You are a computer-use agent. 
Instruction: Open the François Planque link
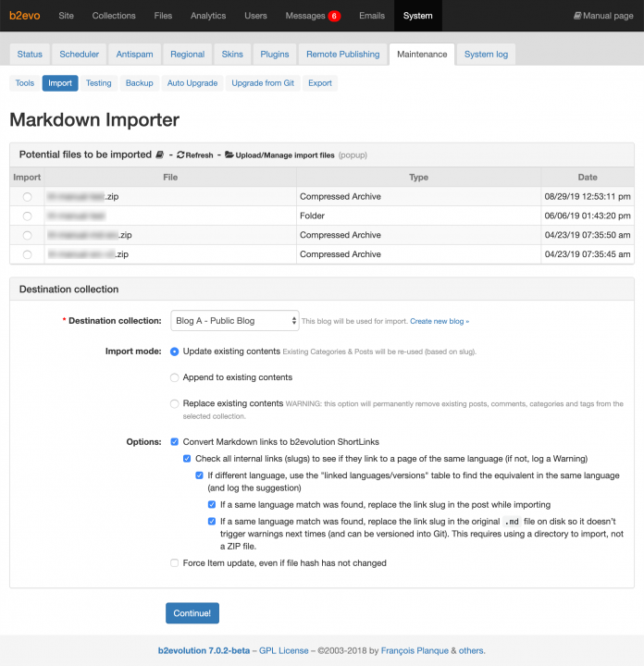click(415, 650)
